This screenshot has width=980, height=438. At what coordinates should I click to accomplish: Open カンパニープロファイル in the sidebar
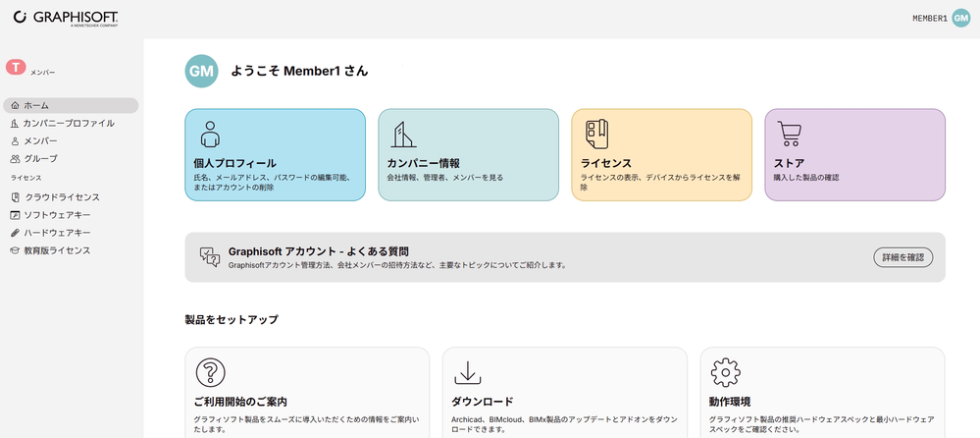click(71, 124)
